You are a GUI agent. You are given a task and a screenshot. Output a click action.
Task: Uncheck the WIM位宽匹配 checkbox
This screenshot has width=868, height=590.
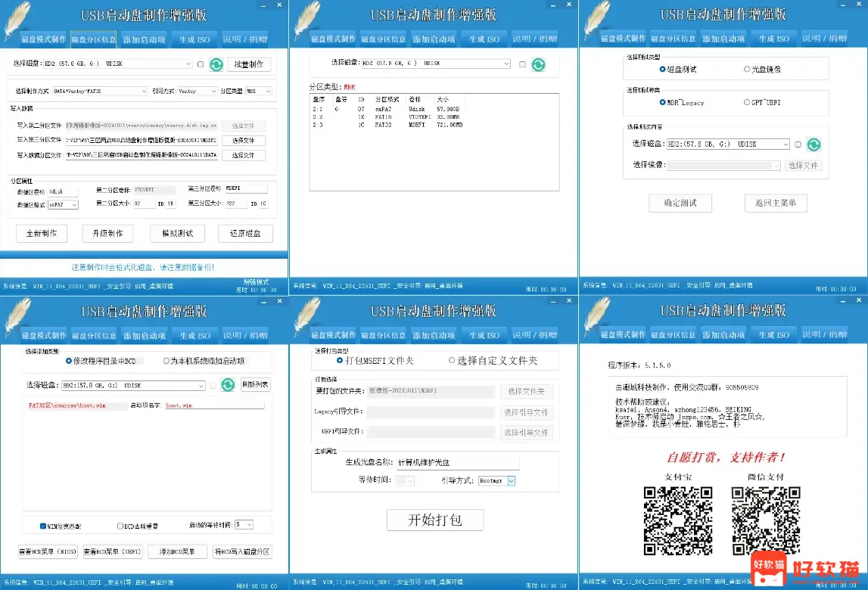click(43, 526)
